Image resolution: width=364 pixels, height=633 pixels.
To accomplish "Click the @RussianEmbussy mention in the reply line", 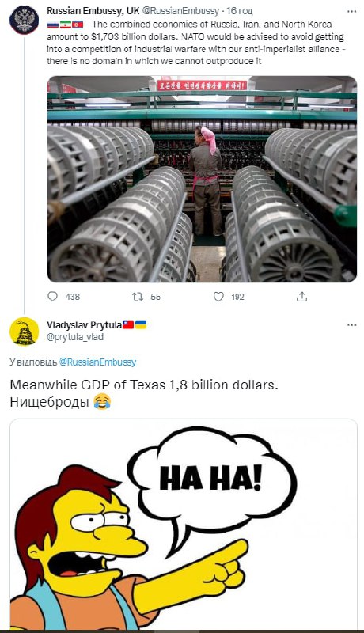I will pos(97,362).
